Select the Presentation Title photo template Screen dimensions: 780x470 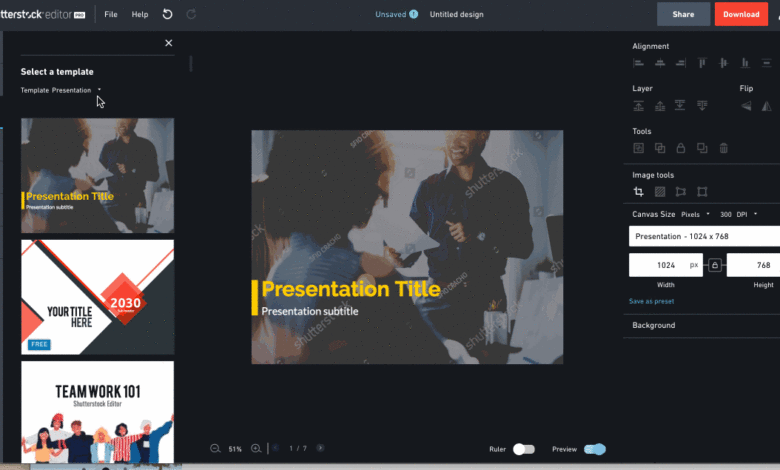pos(98,176)
